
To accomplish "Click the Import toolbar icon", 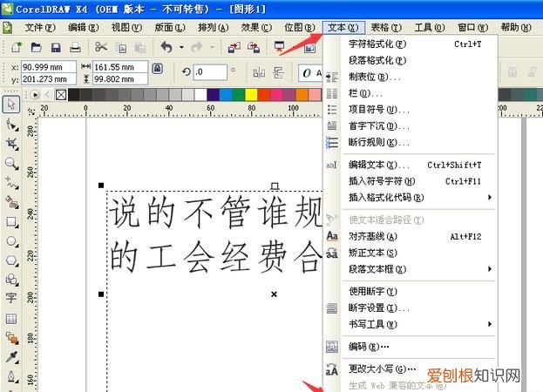I will pos(234,47).
